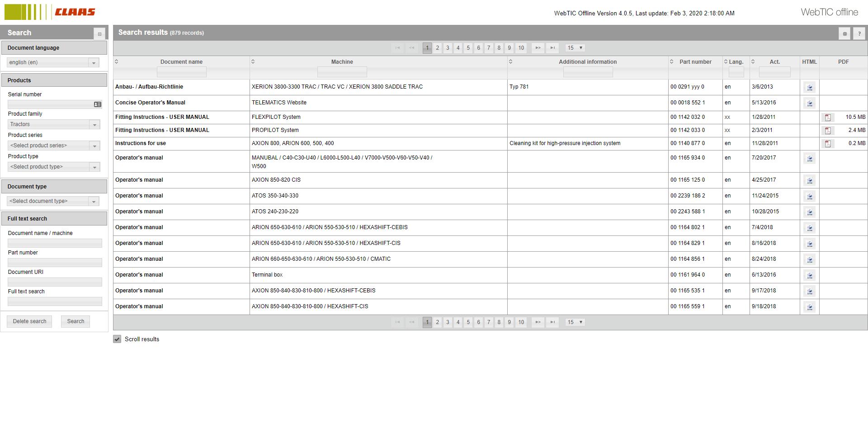Image resolution: width=868 pixels, height=423 pixels.
Task: Uncheck the Scroll results checkbox
Action: [x=118, y=339]
